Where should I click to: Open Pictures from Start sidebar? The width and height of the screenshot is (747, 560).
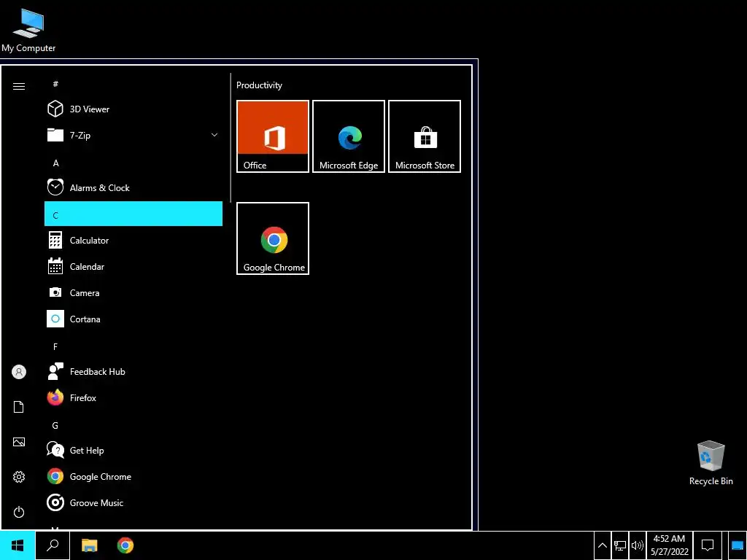19,442
